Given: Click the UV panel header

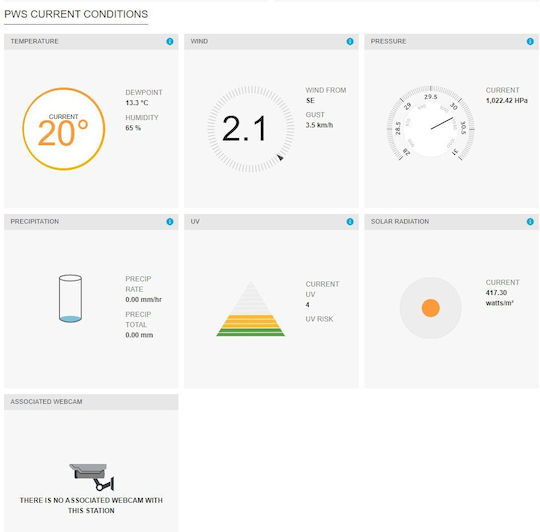Looking at the screenshot, I should click(x=271, y=221).
